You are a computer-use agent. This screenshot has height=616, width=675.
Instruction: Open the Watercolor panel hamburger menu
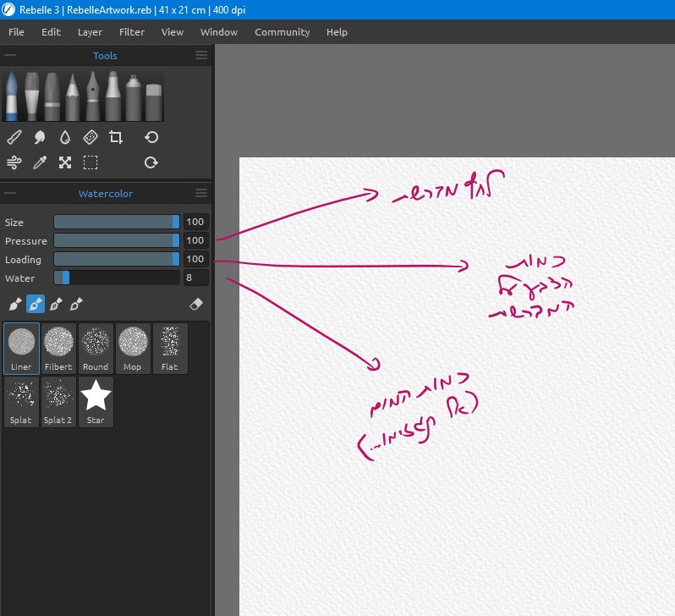tap(201, 193)
